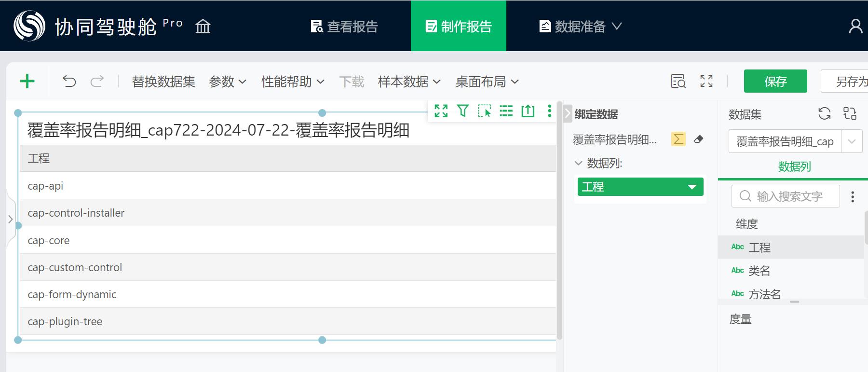Click the 度量 section label
Screen dimensions: 868x372
(x=740, y=319)
